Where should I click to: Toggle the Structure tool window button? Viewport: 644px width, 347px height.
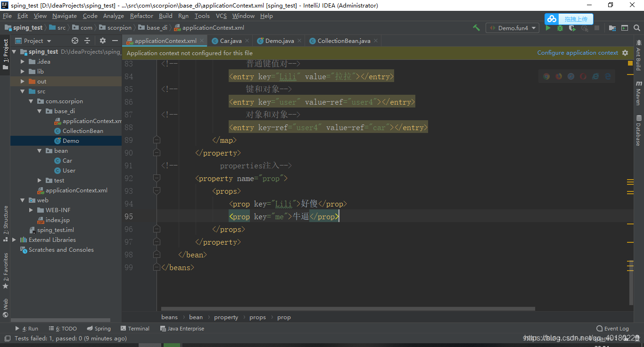pyautogui.click(x=5, y=223)
